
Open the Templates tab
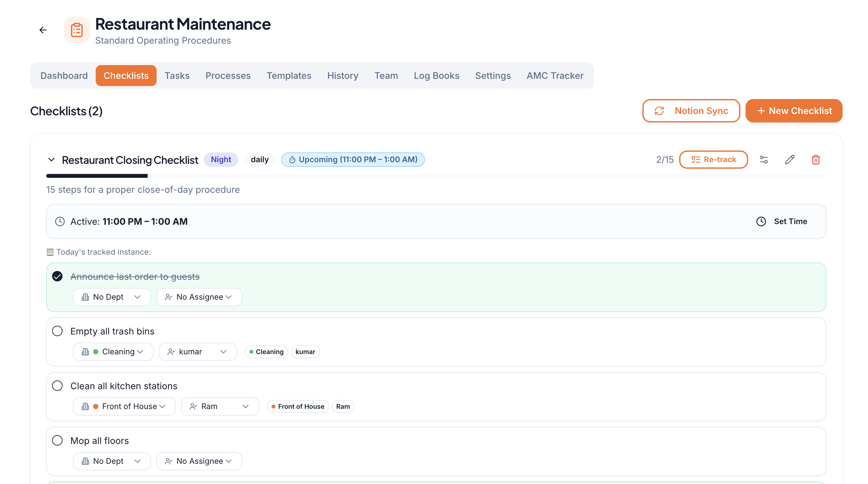point(289,76)
